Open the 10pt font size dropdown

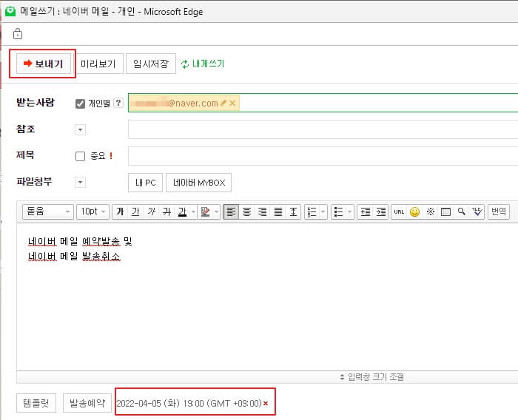click(93, 211)
